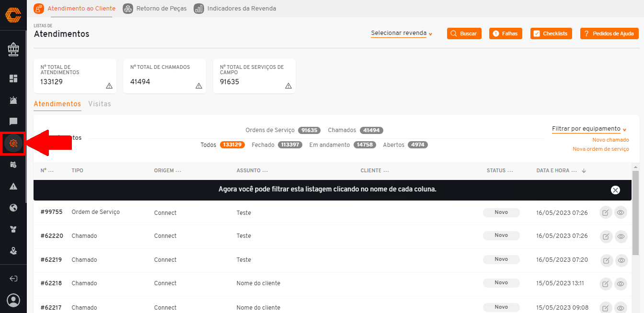Click Novo status badge of ticket #99755
This screenshot has height=313, width=644.
pos(501,212)
